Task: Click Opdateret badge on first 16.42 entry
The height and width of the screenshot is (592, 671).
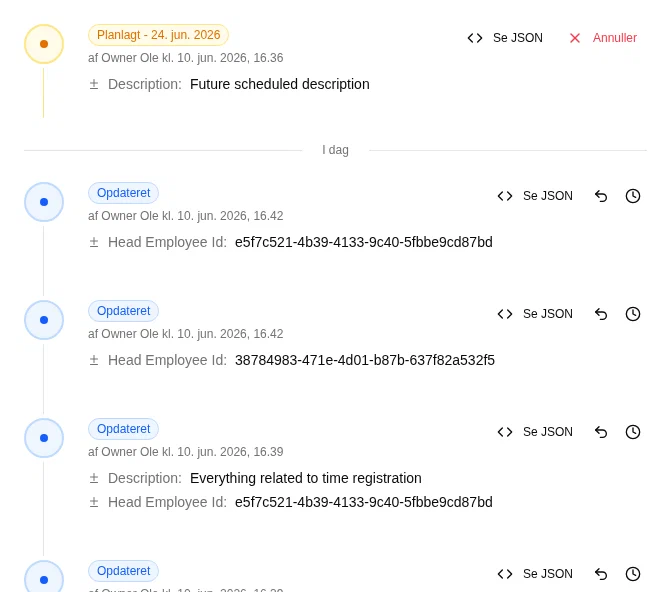Action: (123, 193)
